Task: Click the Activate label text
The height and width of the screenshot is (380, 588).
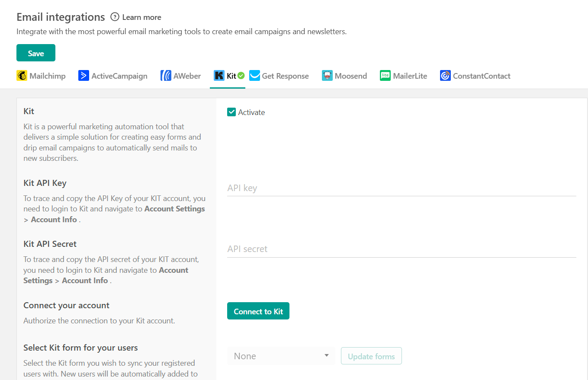Action: click(251, 112)
